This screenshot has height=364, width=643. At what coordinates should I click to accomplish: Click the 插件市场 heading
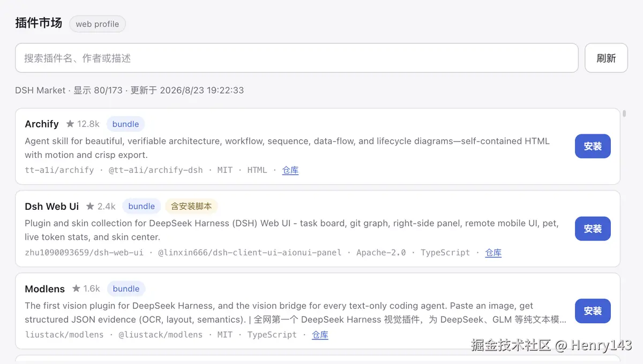[x=39, y=23]
